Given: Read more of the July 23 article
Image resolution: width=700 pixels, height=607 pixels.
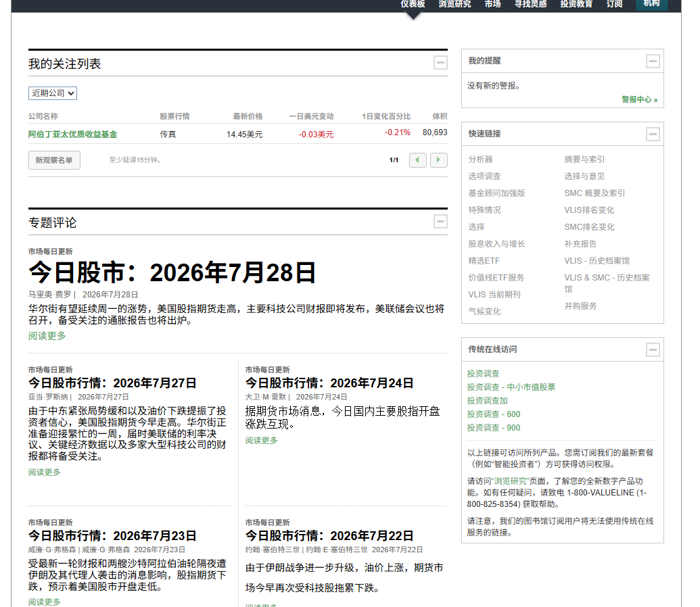Looking at the screenshot, I should click(44, 602).
